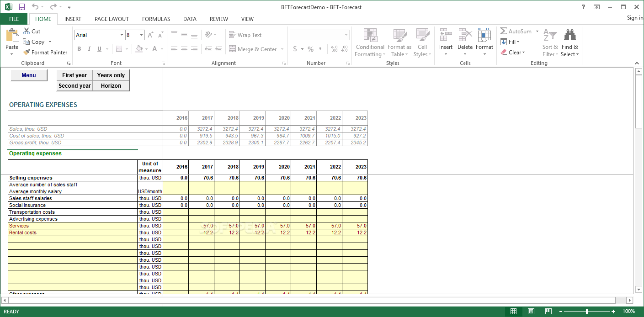Open Find & Select binoculars
The image size is (644, 317).
pos(570,42)
